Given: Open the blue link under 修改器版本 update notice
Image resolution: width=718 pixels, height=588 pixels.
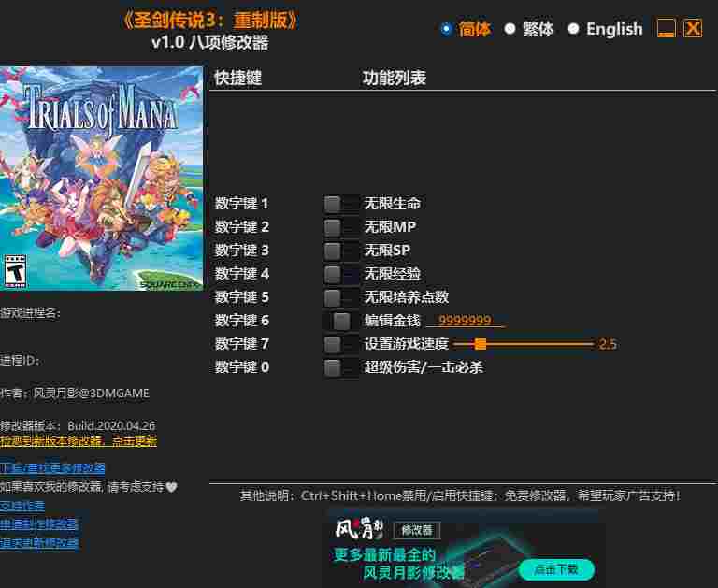Looking at the screenshot, I should [52, 467].
